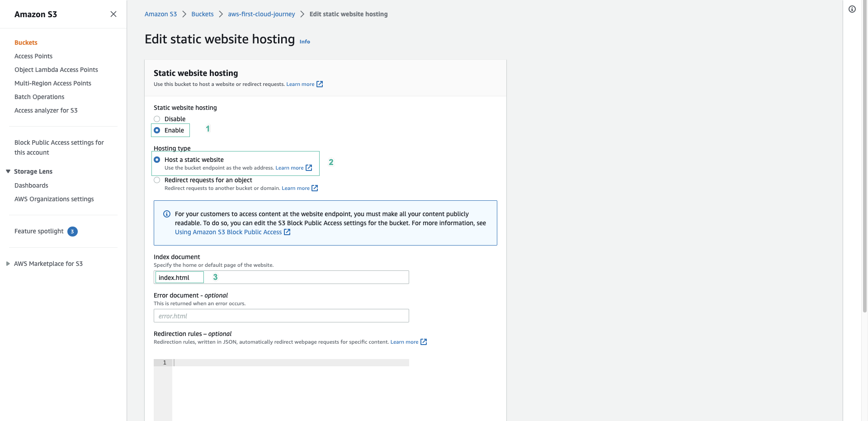
Task: Collapse the Storage Lens section arrow
Action: click(x=8, y=171)
